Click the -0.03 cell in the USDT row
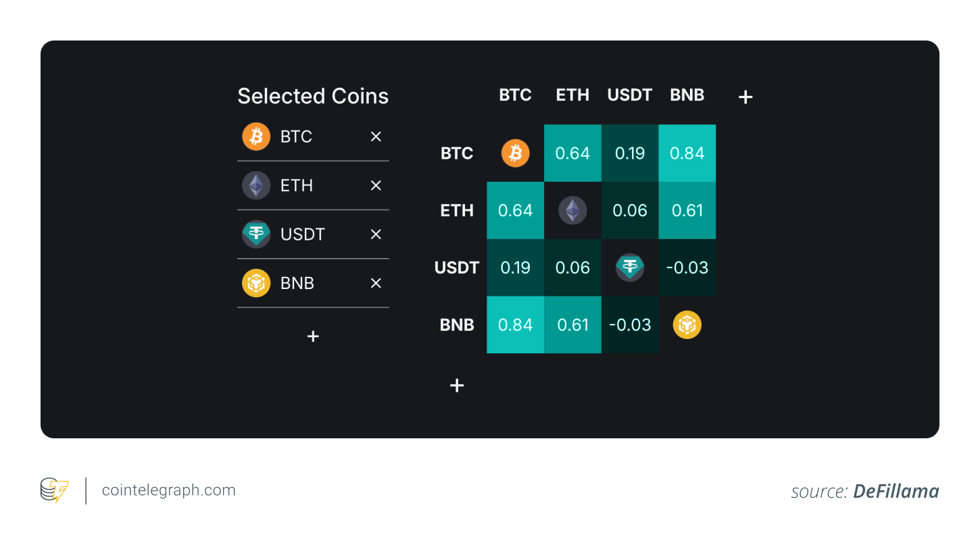This screenshot has width=980, height=545. [x=687, y=267]
